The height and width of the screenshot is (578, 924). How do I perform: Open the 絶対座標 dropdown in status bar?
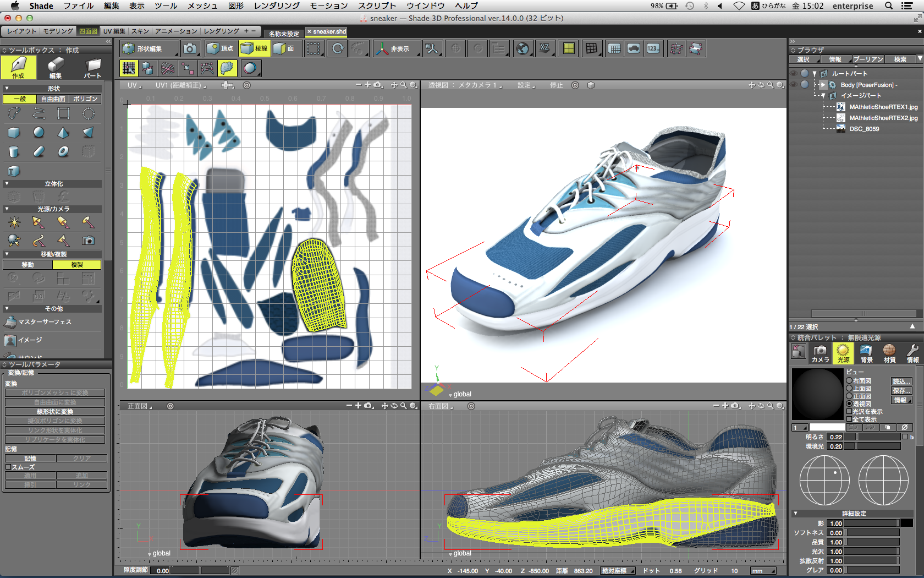618,571
